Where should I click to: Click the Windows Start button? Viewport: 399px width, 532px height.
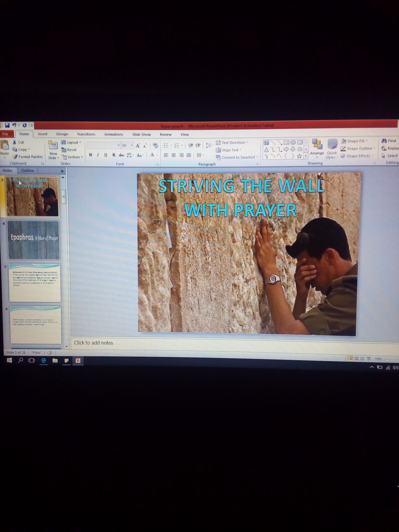tap(9, 360)
